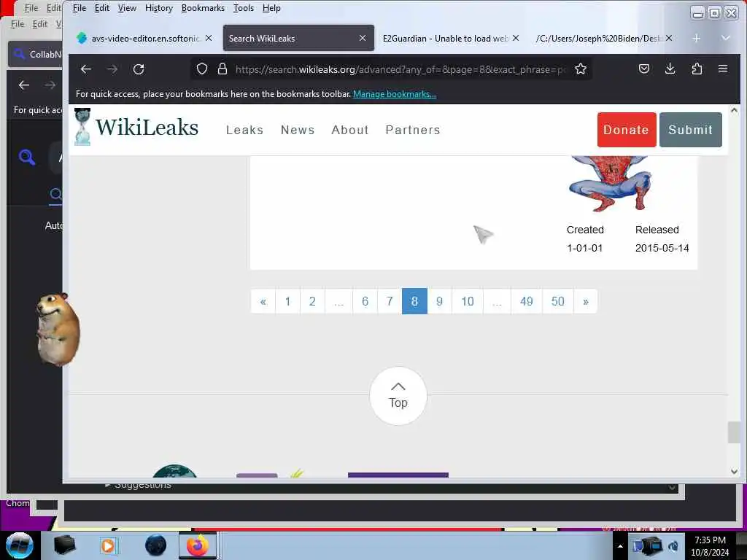Go to results page 10
This screenshot has width=747, height=560.
click(x=468, y=301)
